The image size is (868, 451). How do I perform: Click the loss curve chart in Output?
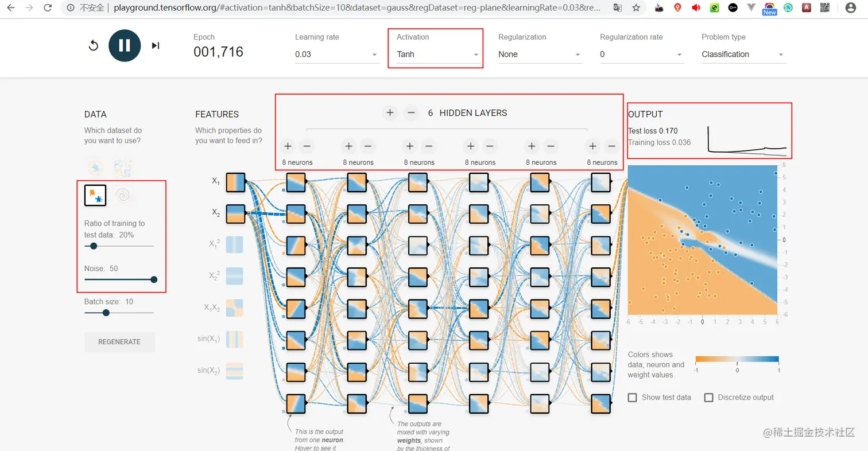point(747,140)
